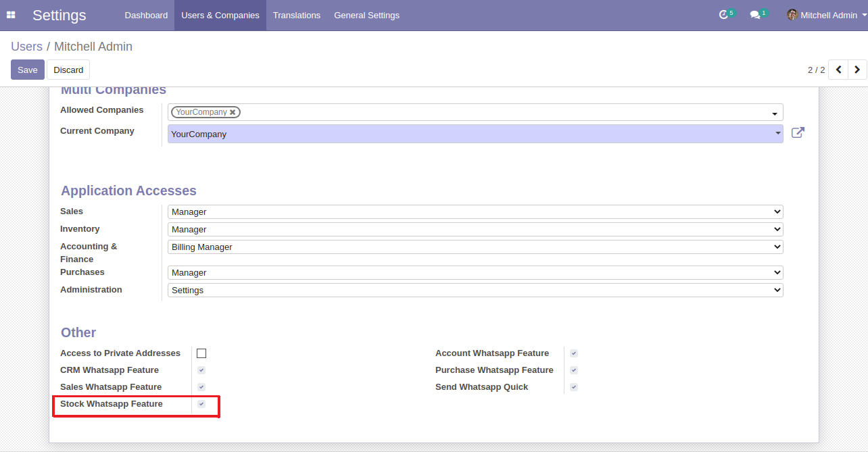Viewport: 868px width, 452px height.
Task: Open the Sales access dropdown
Action: click(x=475, y=212)
